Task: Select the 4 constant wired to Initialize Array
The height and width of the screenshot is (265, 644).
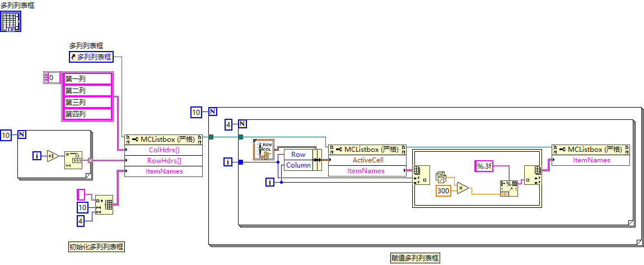Action: (81, 221)
